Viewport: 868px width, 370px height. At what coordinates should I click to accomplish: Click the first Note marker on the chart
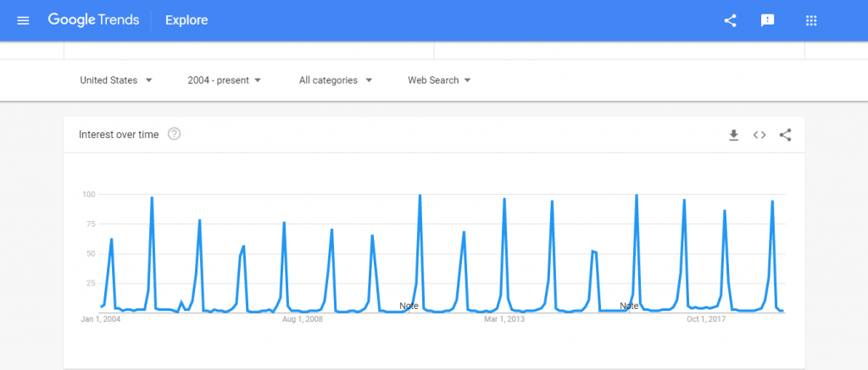point(409,306)
